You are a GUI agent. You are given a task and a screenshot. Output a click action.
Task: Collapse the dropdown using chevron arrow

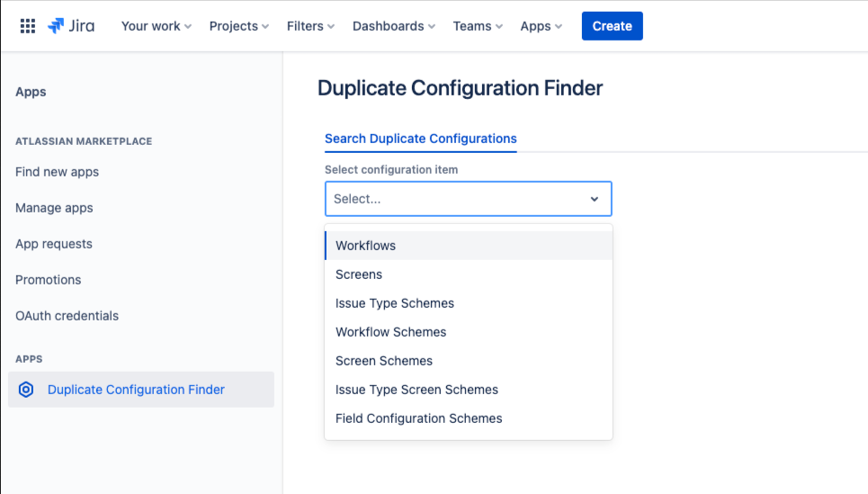click(595, 199)
